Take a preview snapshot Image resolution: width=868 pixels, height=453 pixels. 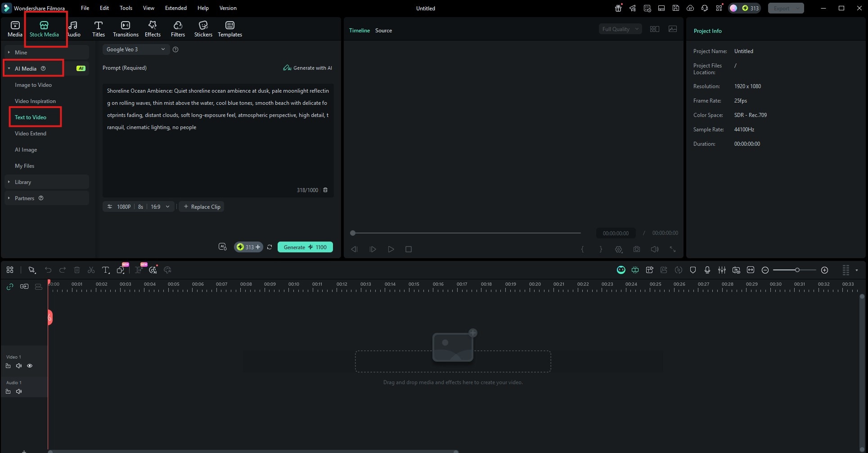[x=637, y=249]
